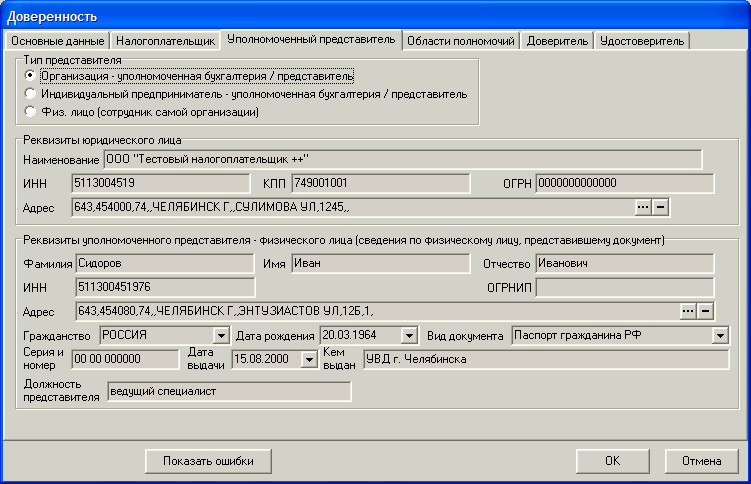The image size is (751, 484).
Task: Confirm the dialog with OK
Action: (612, 461)
